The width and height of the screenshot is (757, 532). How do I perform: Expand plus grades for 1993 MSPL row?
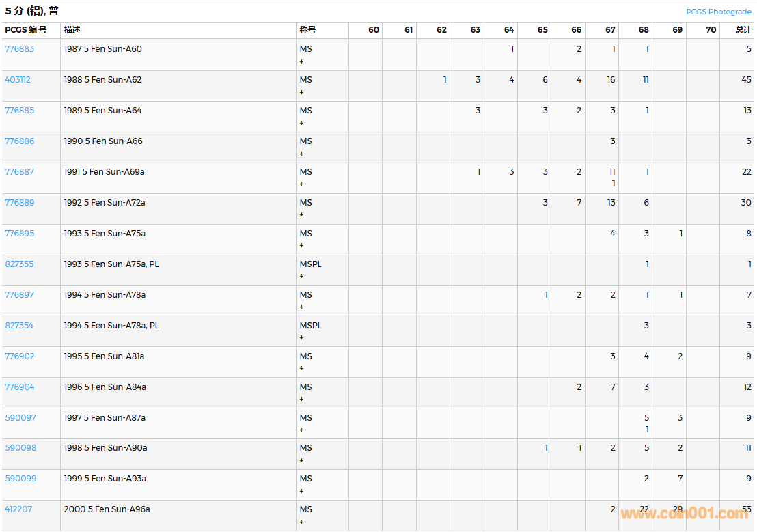point(301,277)
